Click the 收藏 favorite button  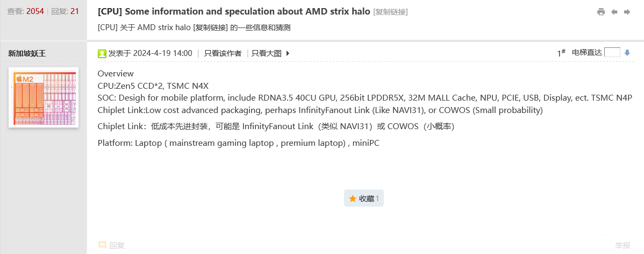point(364,199)
